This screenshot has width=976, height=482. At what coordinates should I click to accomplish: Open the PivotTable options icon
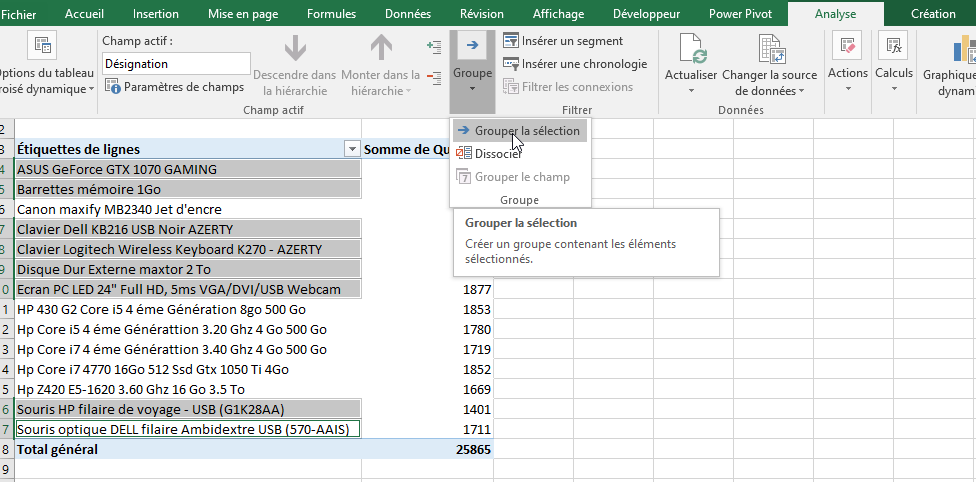[42, 45]
